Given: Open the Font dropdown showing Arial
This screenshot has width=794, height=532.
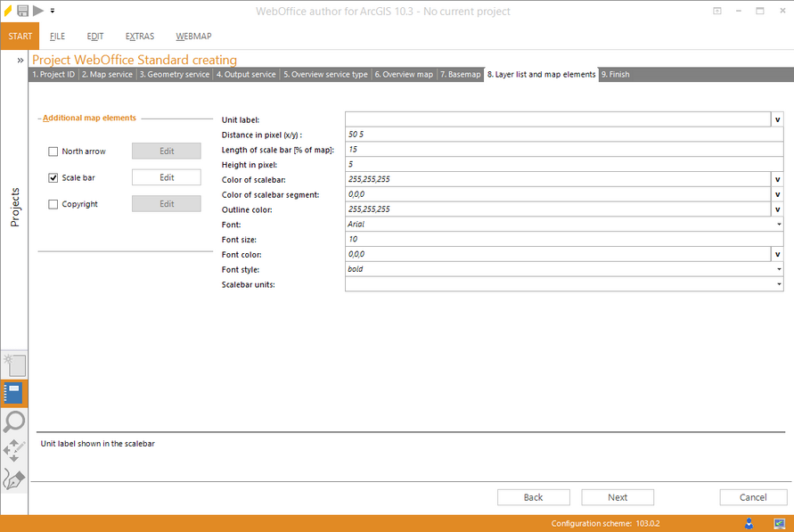Looking at the screenshot, I should [x=778, y=224].
